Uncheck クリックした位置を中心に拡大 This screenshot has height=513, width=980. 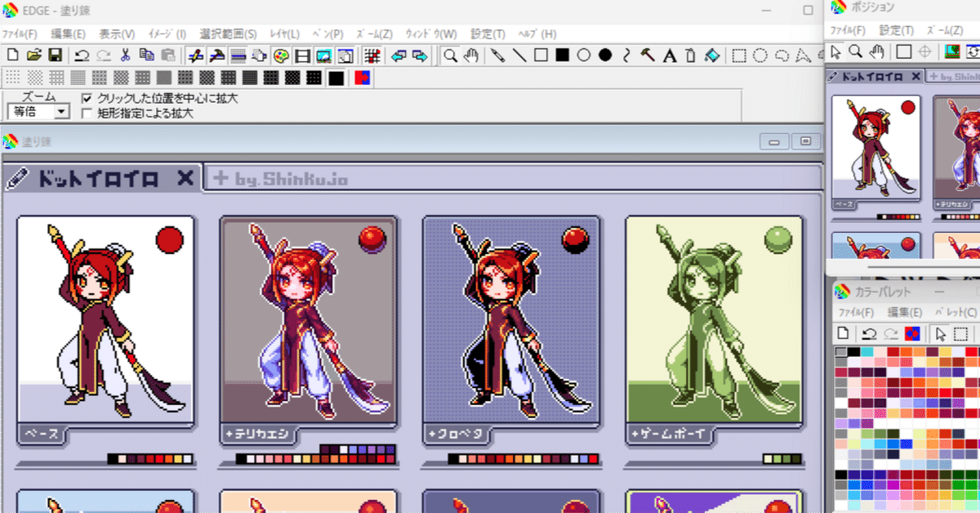pos(87,96)
